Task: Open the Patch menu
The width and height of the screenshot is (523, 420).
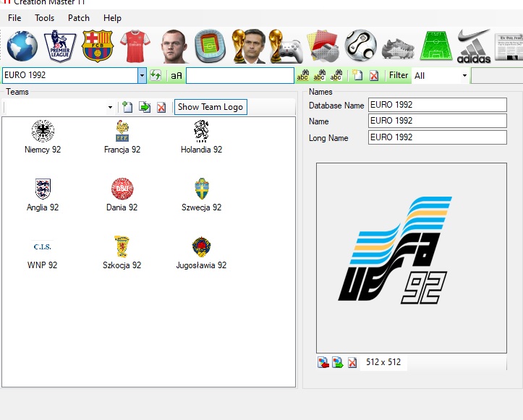Action: (79, 18)
